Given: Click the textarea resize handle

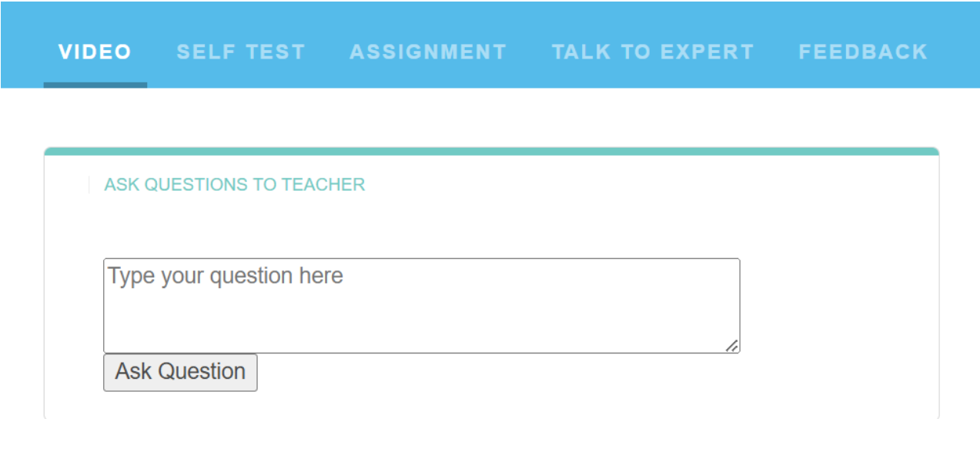Looking at the screenshot, I should coord(732,346).
